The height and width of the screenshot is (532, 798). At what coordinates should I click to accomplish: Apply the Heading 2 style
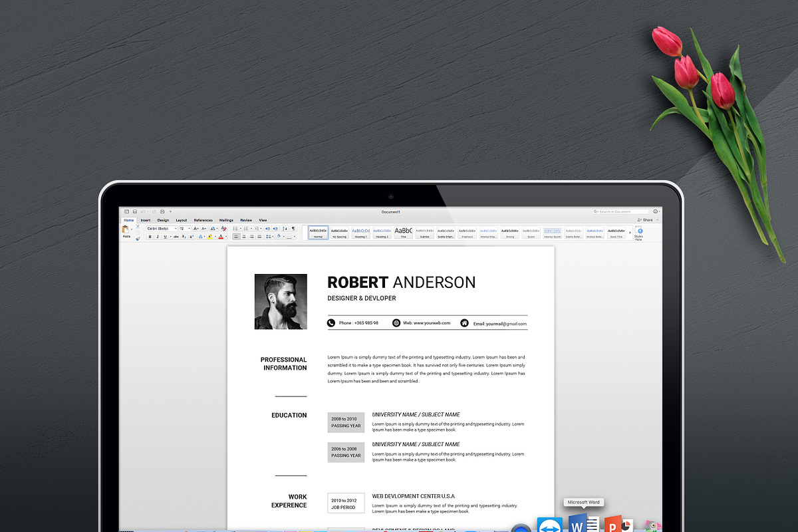[382, 232]
